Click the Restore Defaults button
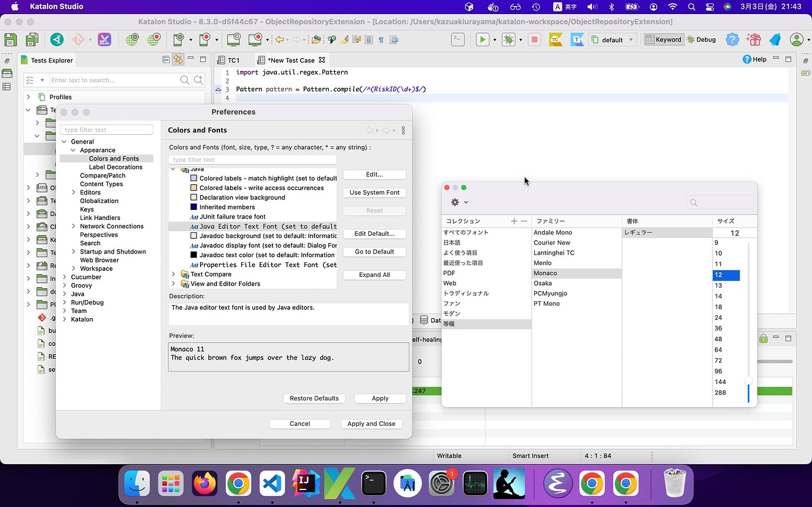This screenshot has width=812, height=507. click(314, 398)
